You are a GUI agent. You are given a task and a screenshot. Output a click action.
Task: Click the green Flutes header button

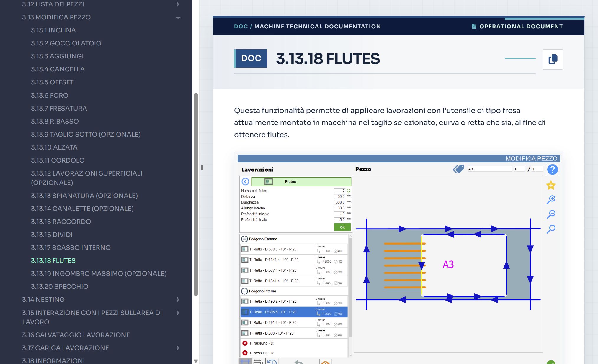click(301, 181)
